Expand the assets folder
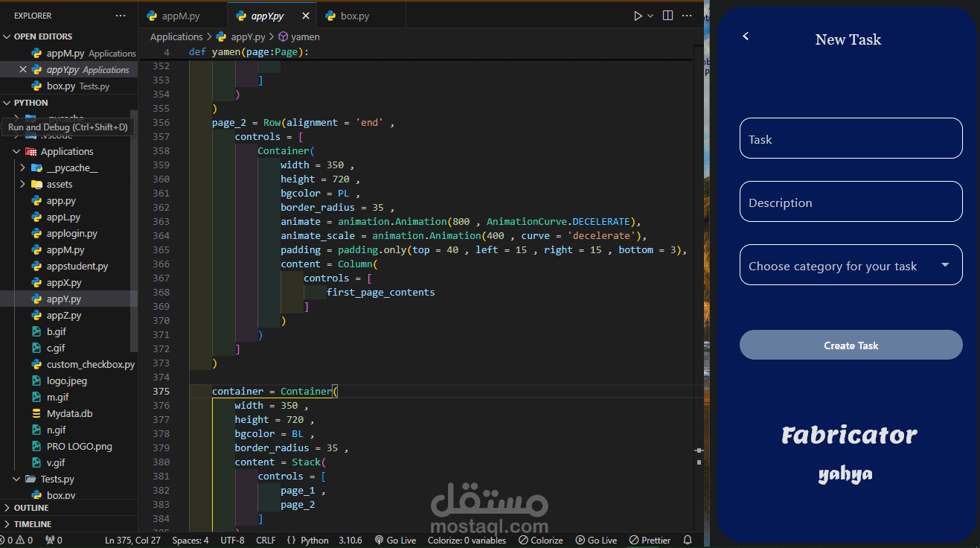Image resolution: width=980 pixels, height=548 pixels. click(60, 185)
